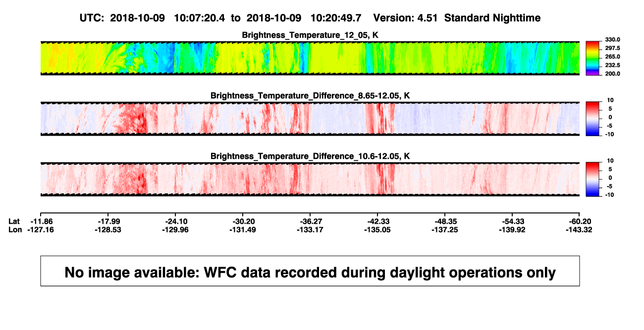This screenshot has width=644, height=330.
Task: Click the Version: 4.51 text
Action: click(x=406, y=18)
